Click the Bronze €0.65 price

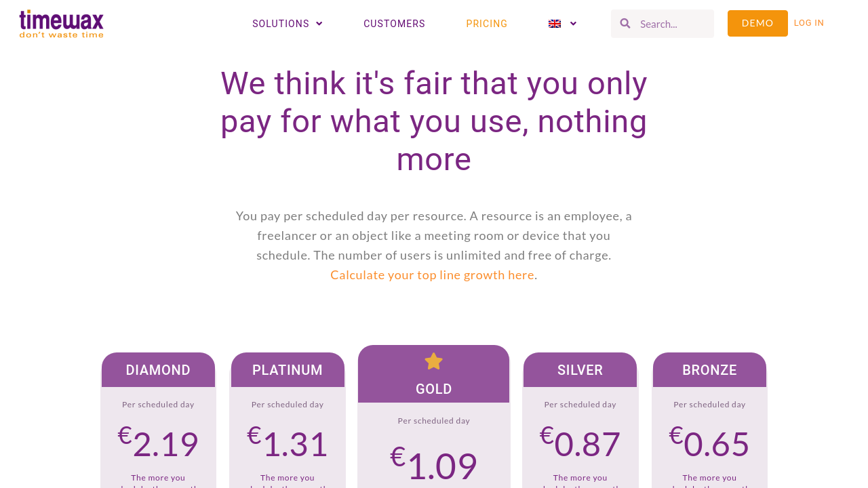point(709,444)
